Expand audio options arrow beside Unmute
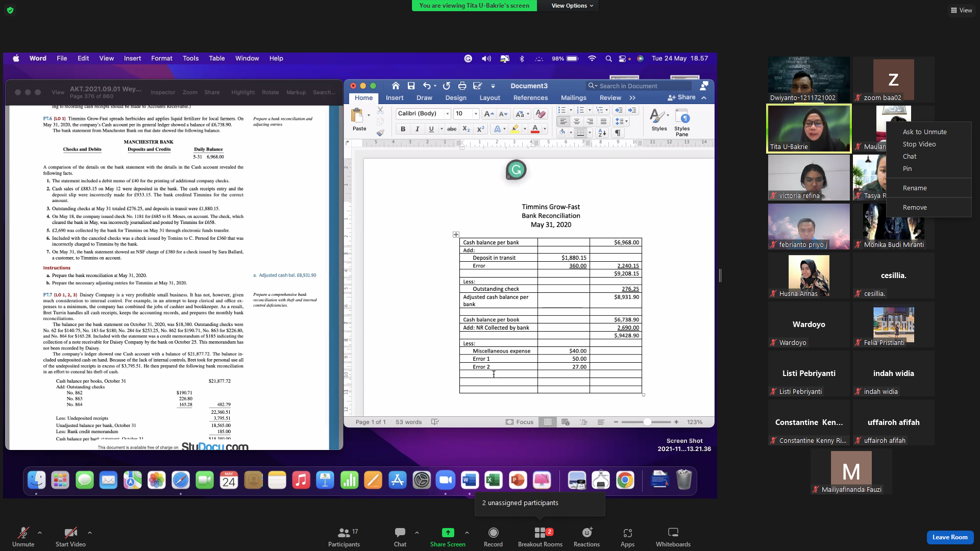The image size is (980, 551). tap(40, 533)
